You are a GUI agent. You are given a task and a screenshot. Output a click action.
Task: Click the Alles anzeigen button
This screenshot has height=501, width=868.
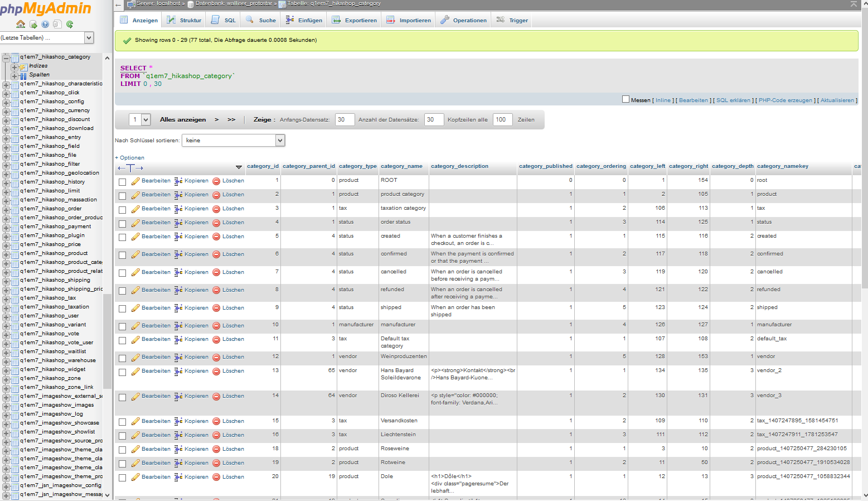tap(183, 119)
